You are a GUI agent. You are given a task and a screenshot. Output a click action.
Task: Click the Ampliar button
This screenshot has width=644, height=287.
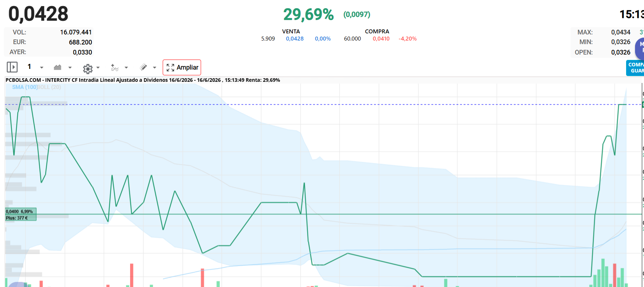(182, 67)
